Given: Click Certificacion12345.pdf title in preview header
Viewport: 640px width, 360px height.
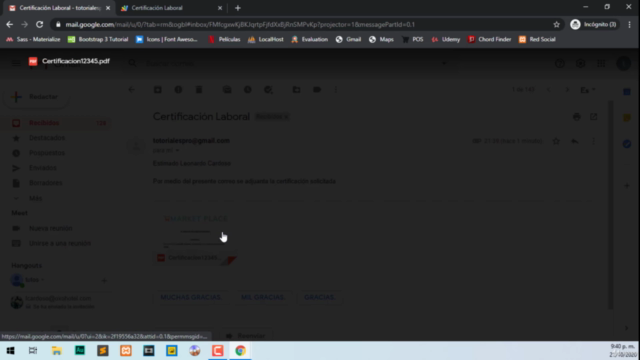Looking at the screenshot, I should click(x=76, y=61).
